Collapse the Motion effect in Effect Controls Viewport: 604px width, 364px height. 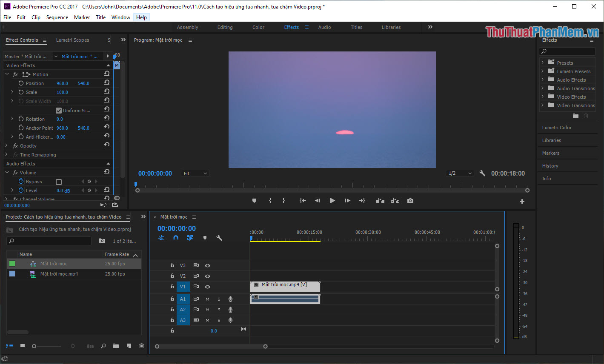(x=7, y=74)
